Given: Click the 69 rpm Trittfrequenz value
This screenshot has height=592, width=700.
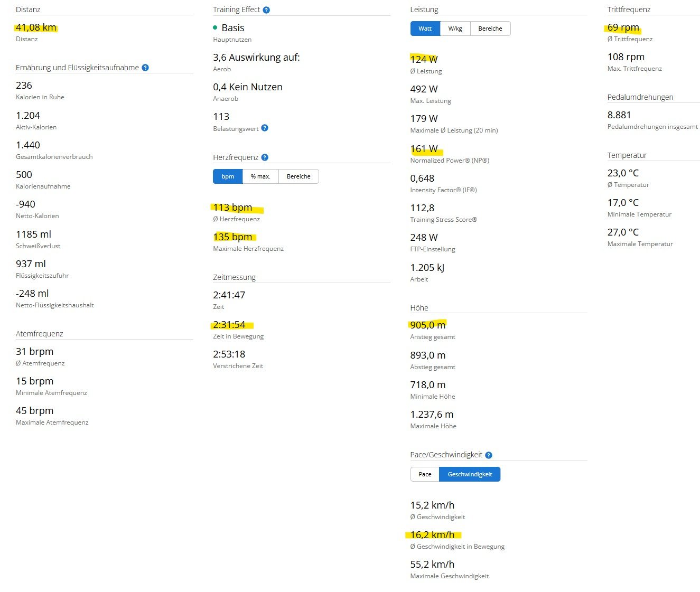Looking at the screenshot, I should (623, 27).
